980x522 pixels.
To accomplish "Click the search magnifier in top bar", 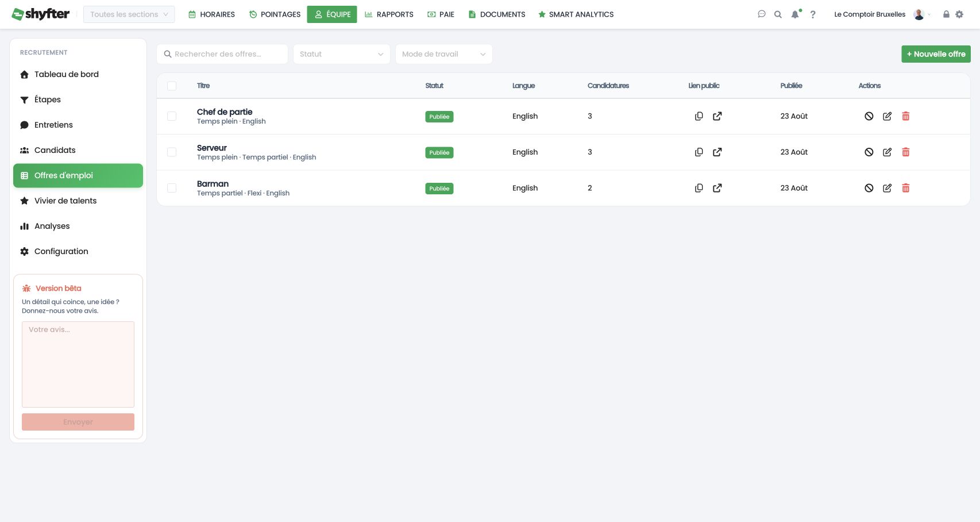I will click(778, 14).
